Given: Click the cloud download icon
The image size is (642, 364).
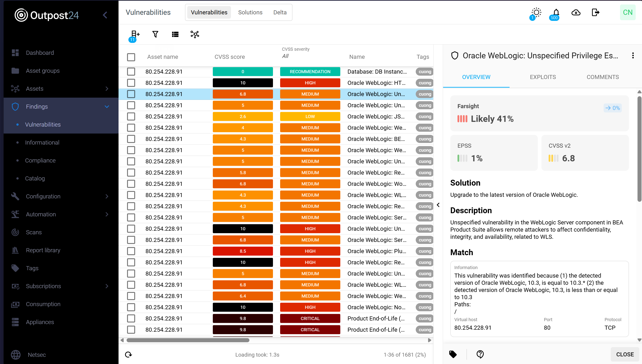Looking at the screenshot, I should click(576, 13).
